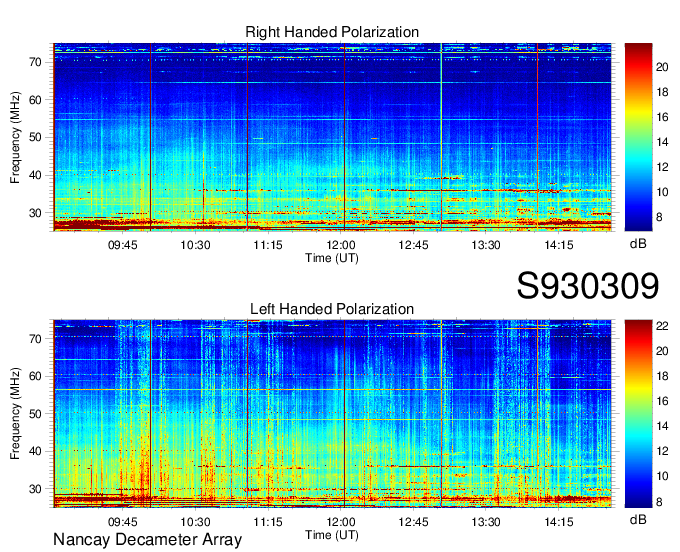Click the 12:00 tick under right-handed plot

click(x=341, y=245)
